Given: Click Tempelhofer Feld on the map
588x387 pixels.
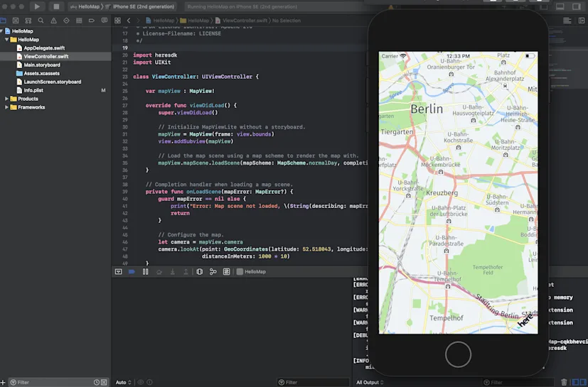Looking at the screenshot, I should [x=488, y=270].
